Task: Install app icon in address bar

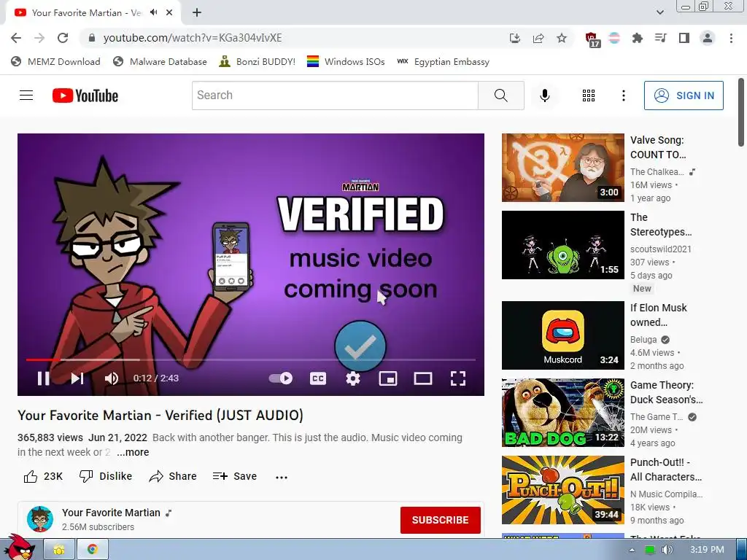Action: coord(514,38)
